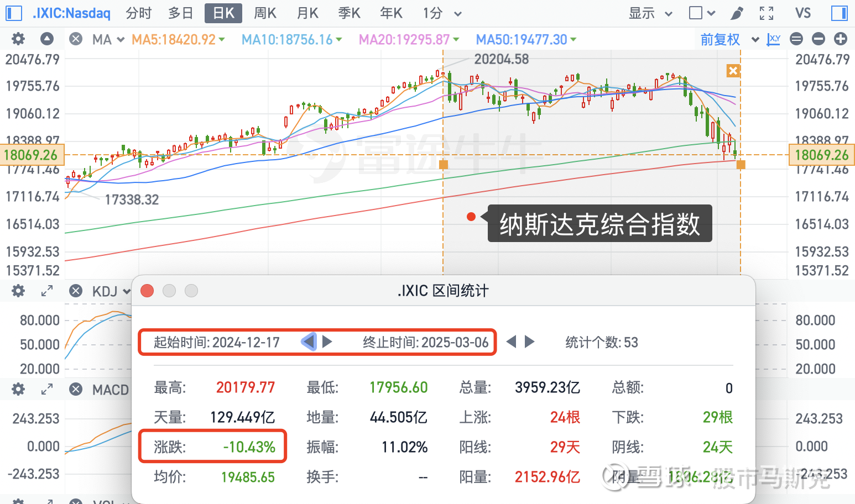855x504 pixels.
Task: Expand the MA5 moving average dropdown
Action: point(222,39)
